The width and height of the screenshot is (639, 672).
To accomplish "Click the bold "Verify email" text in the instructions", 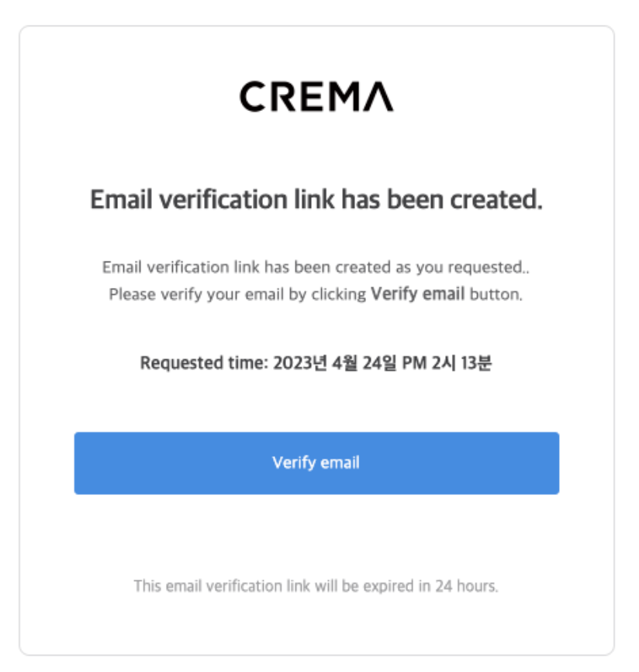I will pyautogui.click(x=417, y=295).
